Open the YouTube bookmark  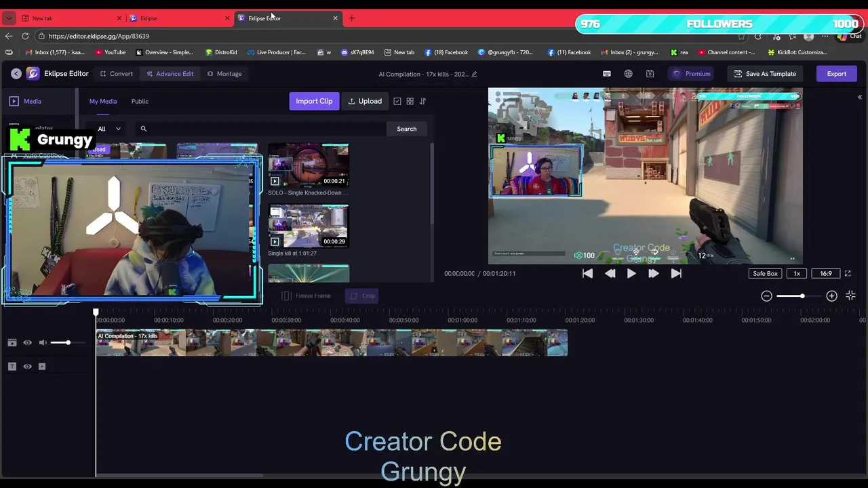point(111,52)
